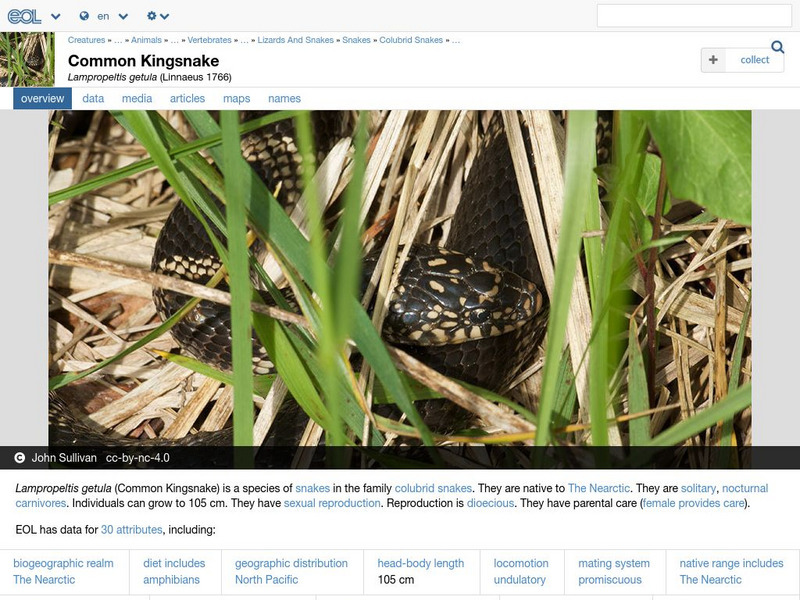Click the Common Kingsnake photo
This screenshot has width=800, height=600.
pyautogui.click(x=400, y=280)
